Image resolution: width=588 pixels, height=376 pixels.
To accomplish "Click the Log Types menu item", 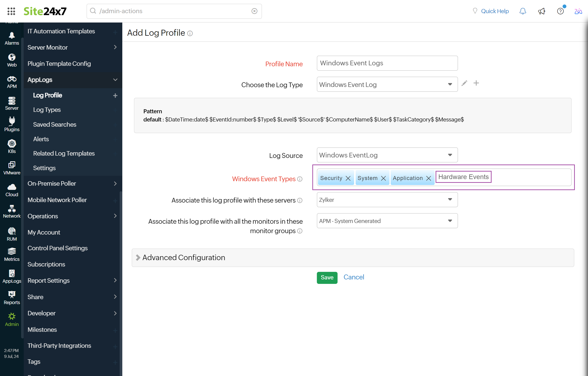I will [47, 110].
